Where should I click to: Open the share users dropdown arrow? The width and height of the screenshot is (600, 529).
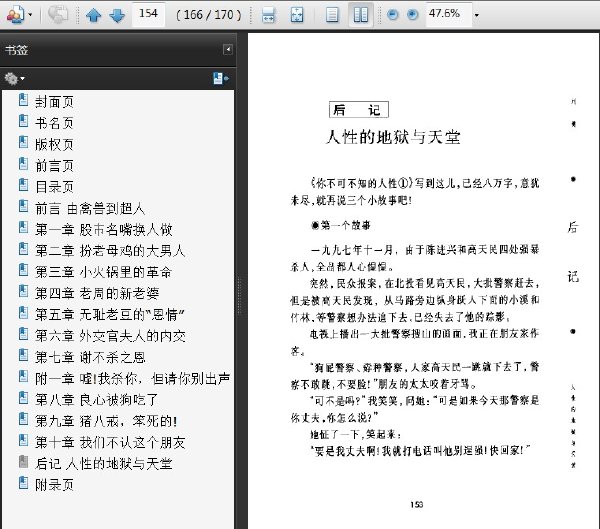pyautogui.click(x=30, y=15)
